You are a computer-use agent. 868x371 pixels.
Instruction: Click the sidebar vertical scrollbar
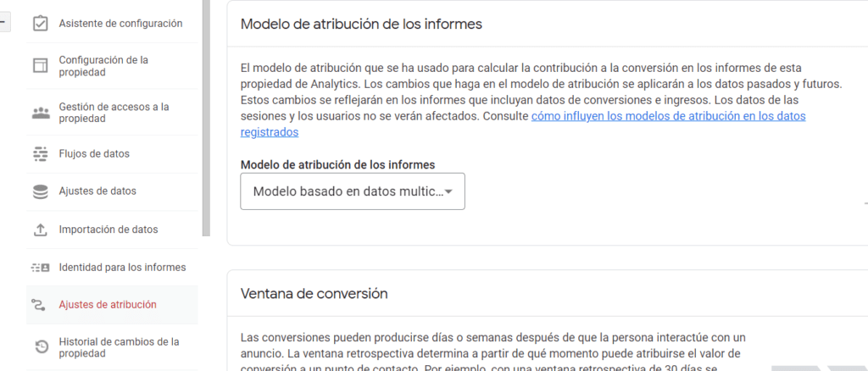[x=206, y=118]
